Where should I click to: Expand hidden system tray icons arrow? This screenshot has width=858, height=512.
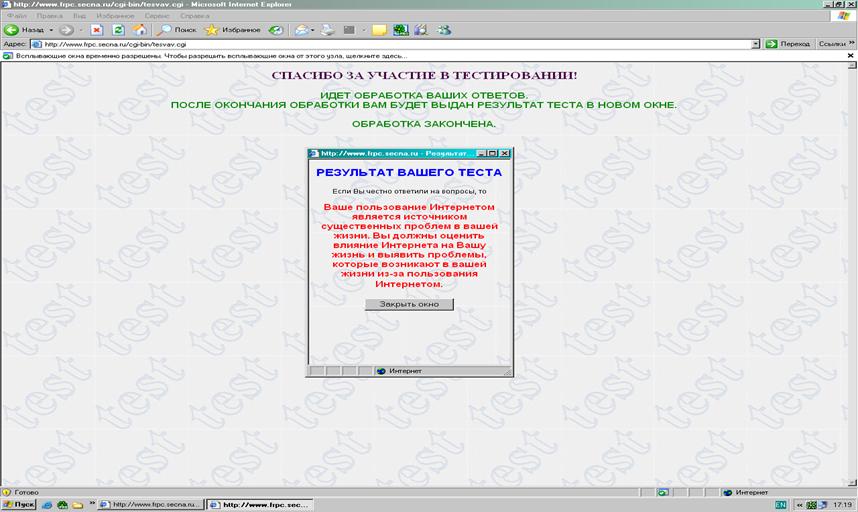point(799,505)
